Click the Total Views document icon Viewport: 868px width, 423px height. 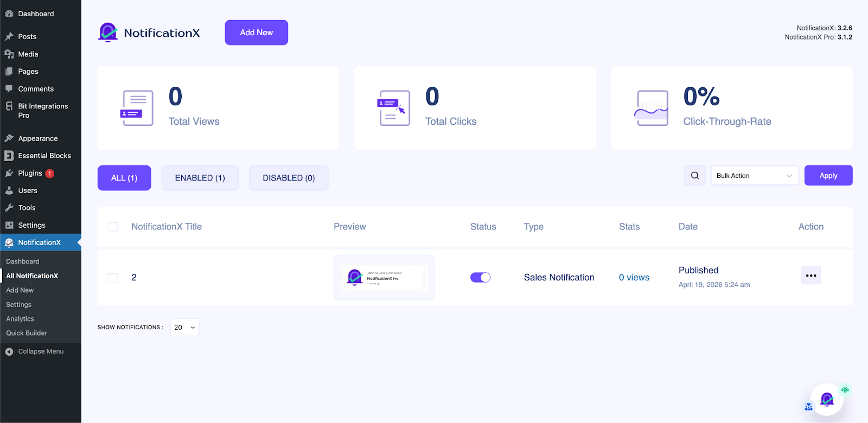[x=137, y=108]
